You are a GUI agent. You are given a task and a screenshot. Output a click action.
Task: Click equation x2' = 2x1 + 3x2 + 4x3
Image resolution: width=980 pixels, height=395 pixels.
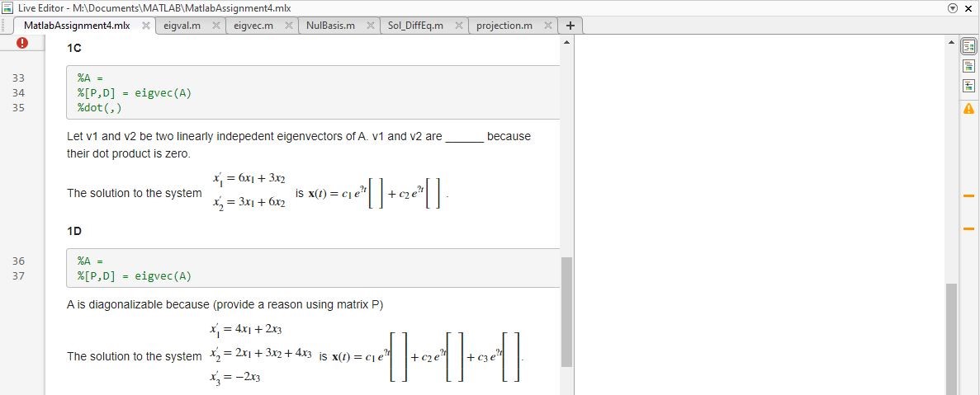(261, 353)
